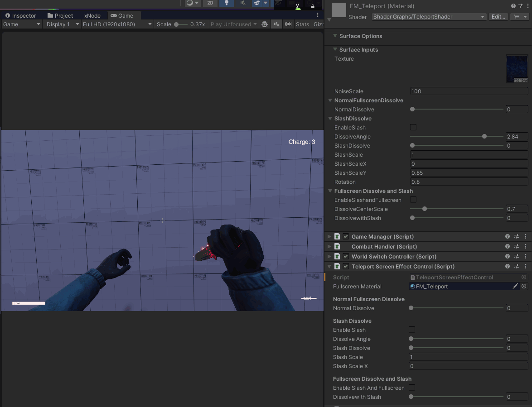Toggle scene audio icon in top toolbar
The image size is (532, 407).
click(x=242, y=3)
